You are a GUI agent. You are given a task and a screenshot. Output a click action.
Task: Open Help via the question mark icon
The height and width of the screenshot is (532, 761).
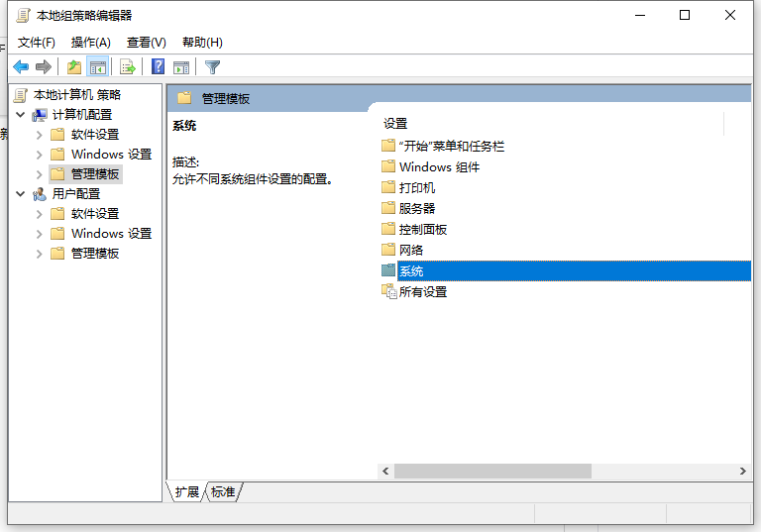coord(158,67)
